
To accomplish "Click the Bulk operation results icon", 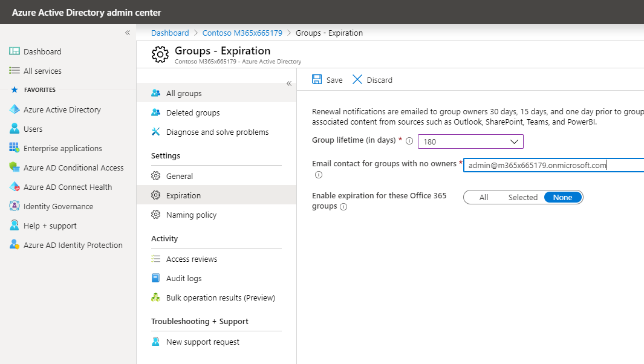I will (155, 297).
